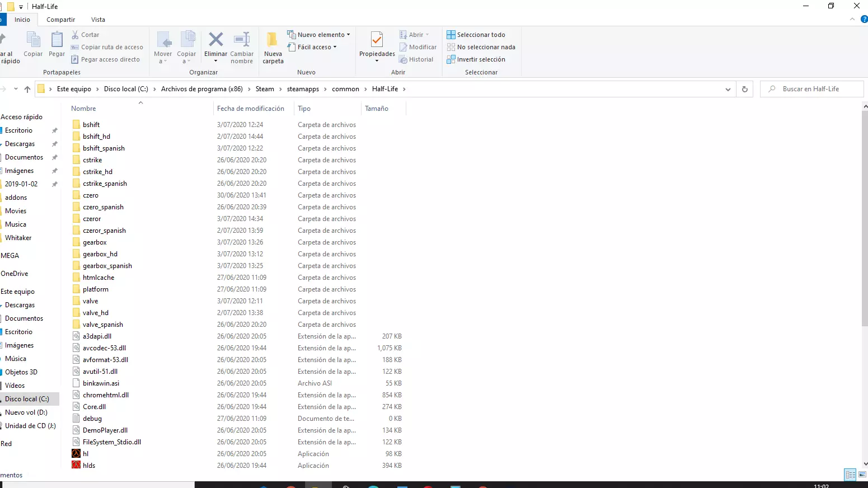Click the file list vertical scrollbar
This screenshot has height=488, width=868.
pyautogui.click(x=865, y=218)
